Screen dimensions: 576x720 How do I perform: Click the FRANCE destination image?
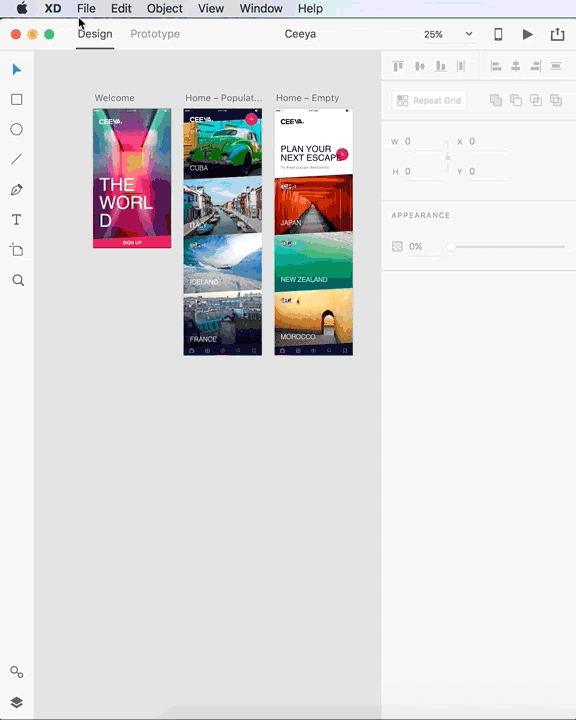(x=223, y=319)
